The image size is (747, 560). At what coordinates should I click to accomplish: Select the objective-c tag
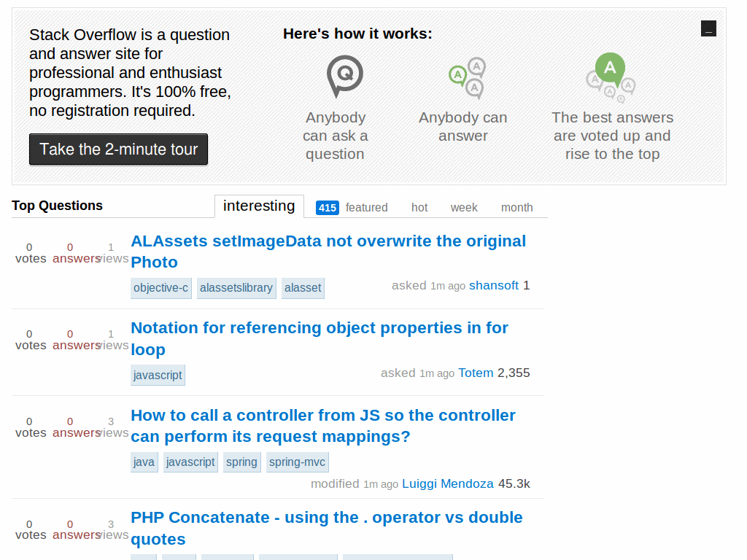tap(160, 288)
